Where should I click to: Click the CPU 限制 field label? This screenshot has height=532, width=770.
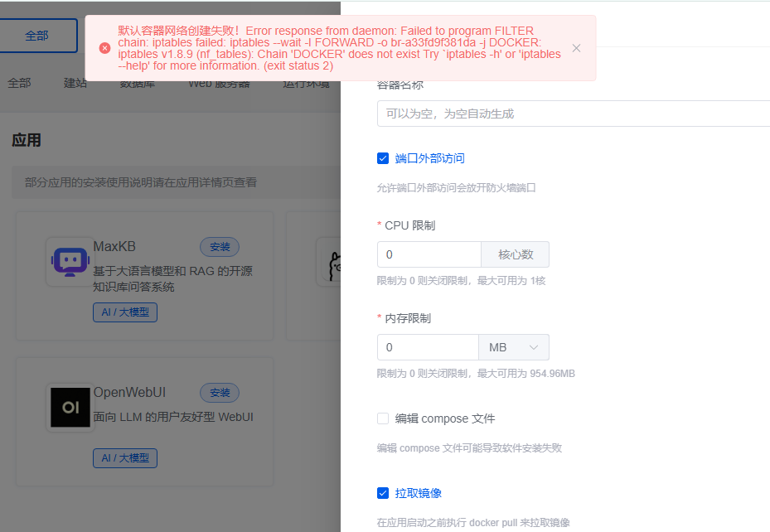point(410,225)
